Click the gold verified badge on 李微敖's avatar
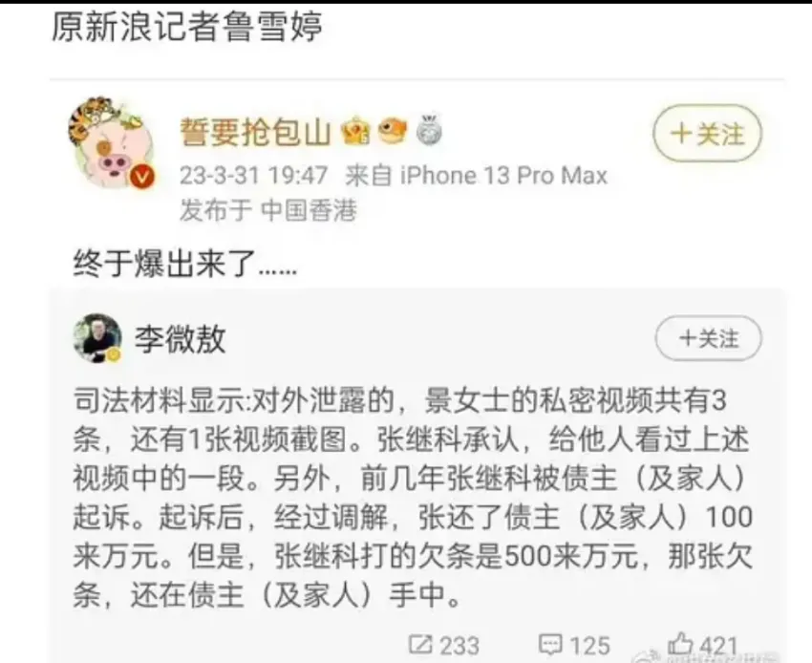The height and width of the screenshot is (663, 812). pos(114,355)
